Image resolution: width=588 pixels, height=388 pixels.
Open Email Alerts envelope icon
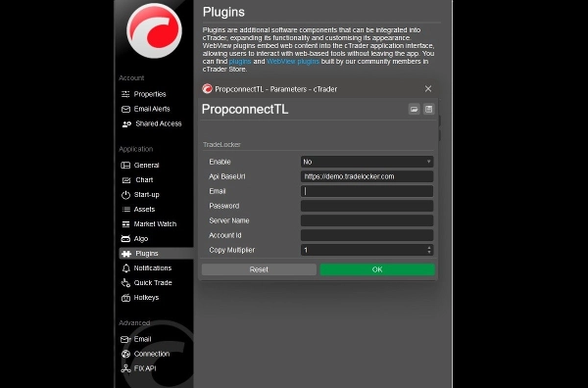tap(125, 109)
